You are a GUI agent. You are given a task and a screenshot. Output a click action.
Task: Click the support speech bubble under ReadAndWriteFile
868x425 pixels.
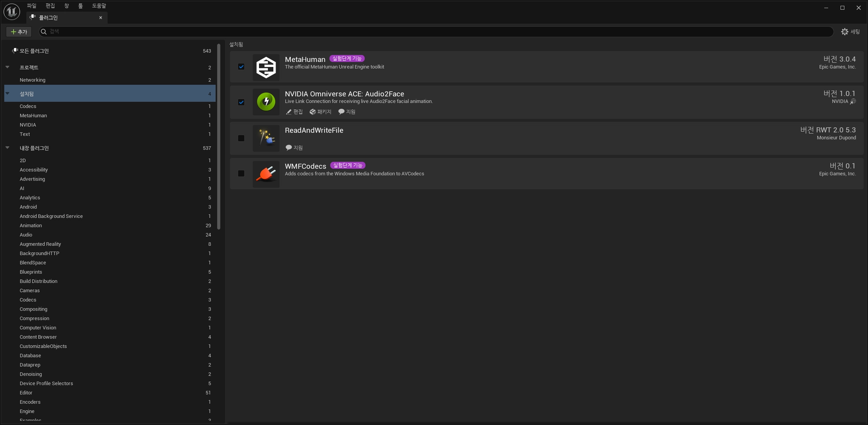(289, 148)
